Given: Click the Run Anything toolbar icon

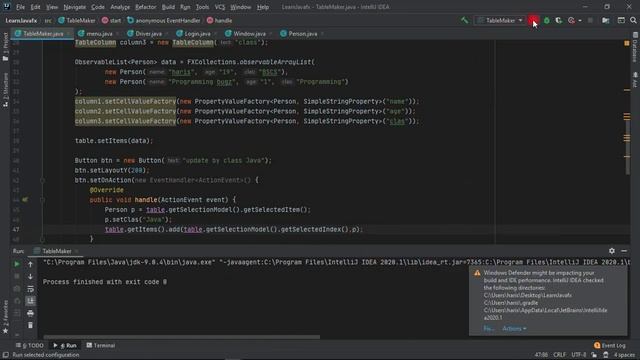Looking at the screenshot, I should click(621, 20).
